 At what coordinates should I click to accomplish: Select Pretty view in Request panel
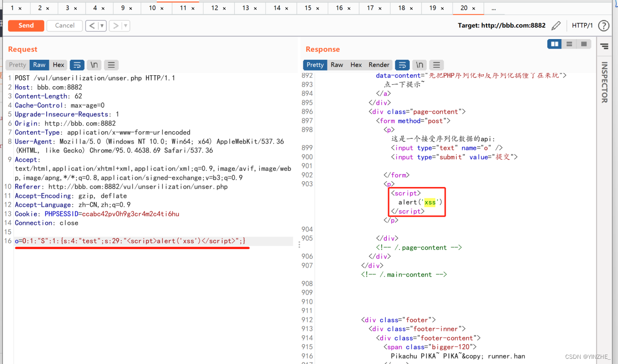click(x=17, y=65)
